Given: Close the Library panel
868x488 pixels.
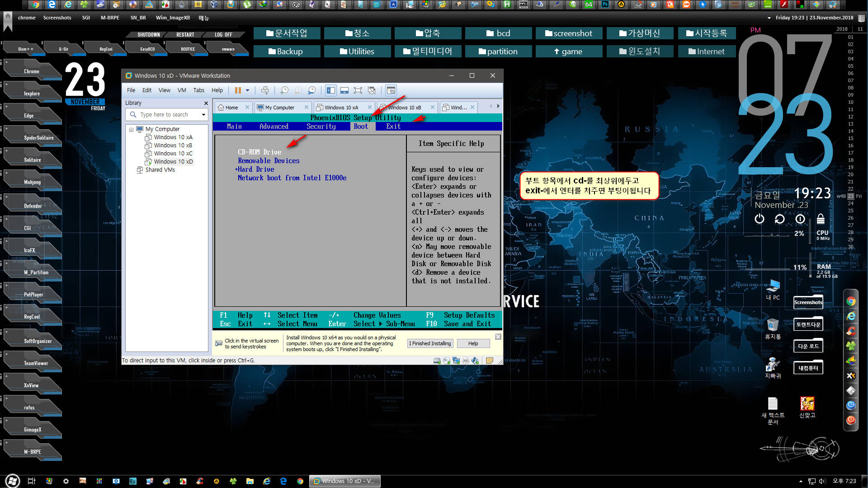Looking at the screenshot, I should pos(206,103).
